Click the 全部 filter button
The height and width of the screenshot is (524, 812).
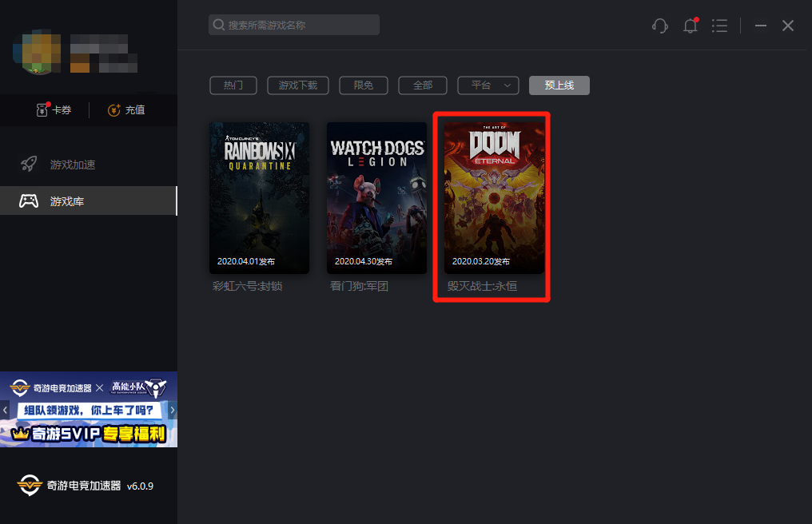coord(423,85)
